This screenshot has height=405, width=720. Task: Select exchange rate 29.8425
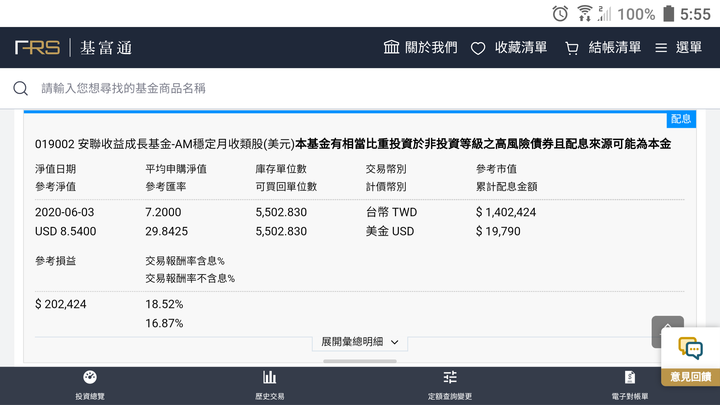(166, 231)
